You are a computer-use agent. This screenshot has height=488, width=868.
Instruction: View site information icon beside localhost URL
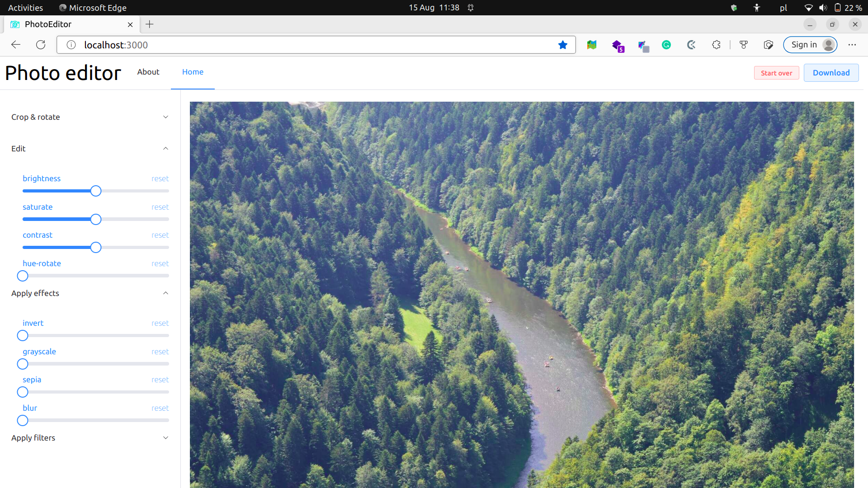click(x=71, y=45)
